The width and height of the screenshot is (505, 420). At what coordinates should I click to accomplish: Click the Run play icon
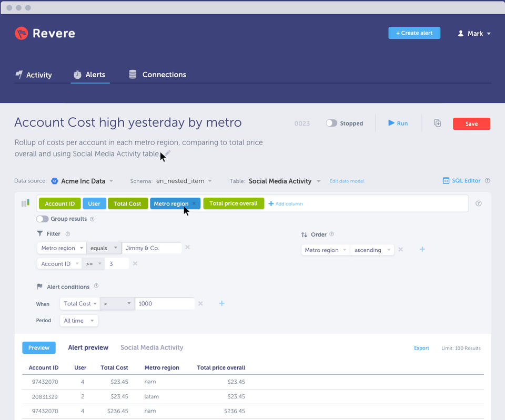pyautogui.click(x=391, y=123)
